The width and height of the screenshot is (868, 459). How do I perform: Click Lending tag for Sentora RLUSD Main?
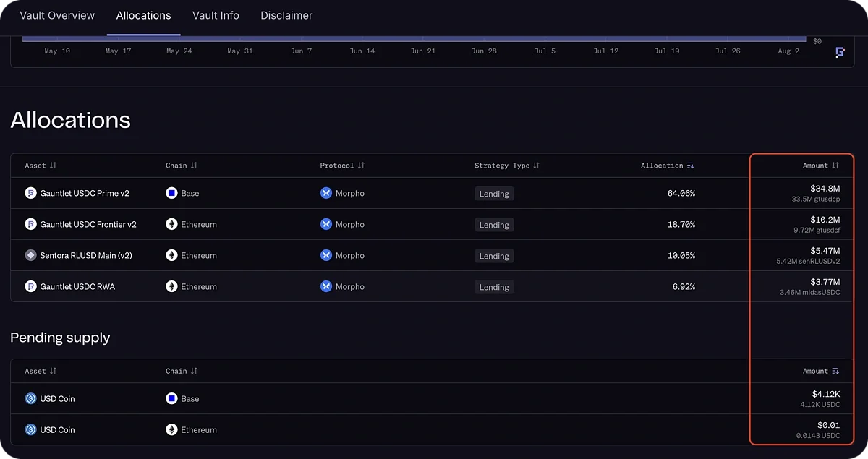pos(494,256)
